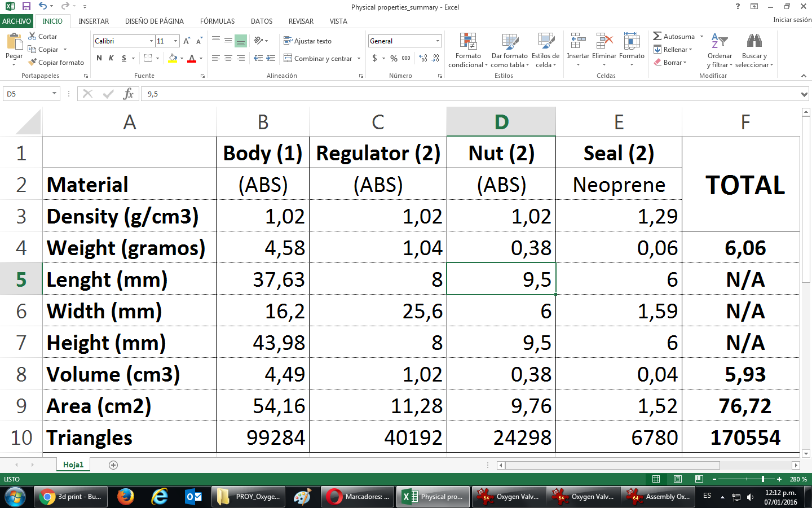Screen dimensions: 812x508
Task: Open the Insert function fx button
Action: click(x=129, y=94)
